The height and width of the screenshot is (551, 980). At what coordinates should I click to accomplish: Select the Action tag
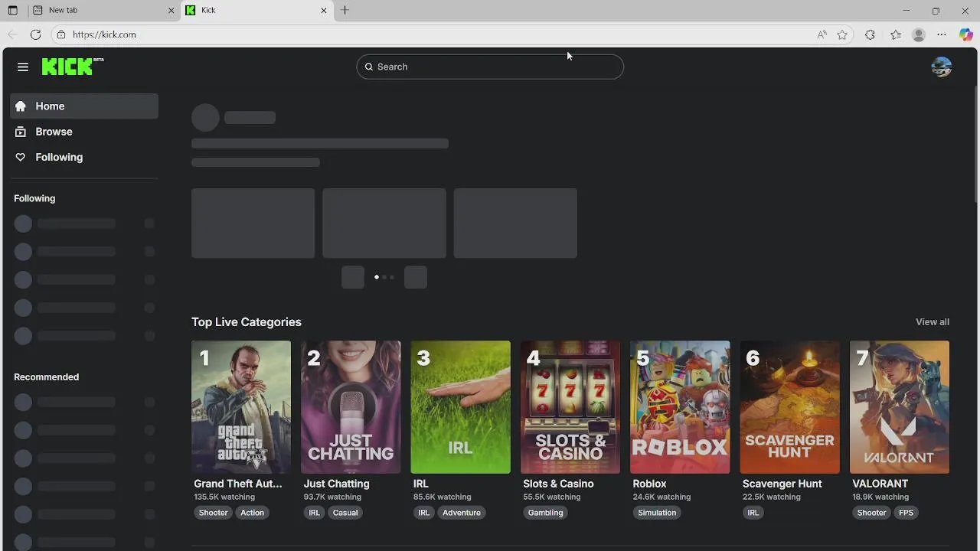coord(252,513)
